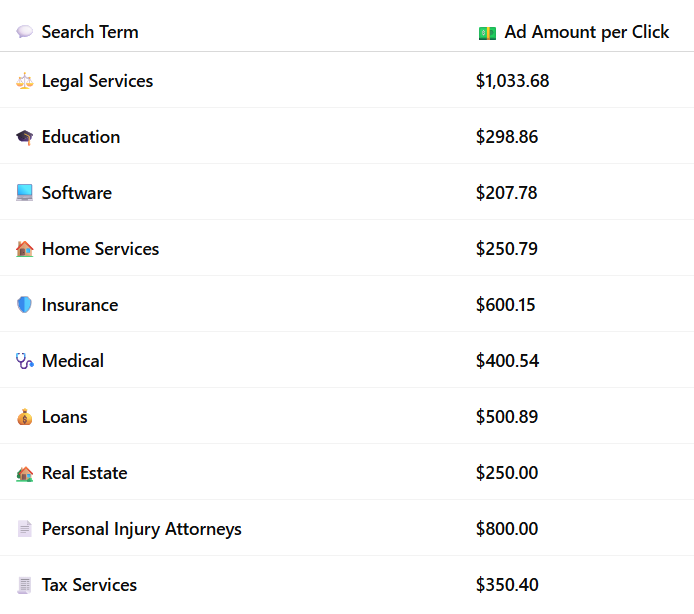Select the blue shield icon for Insurance
Screen dimensions: 694x614
(x=24, y=305)
